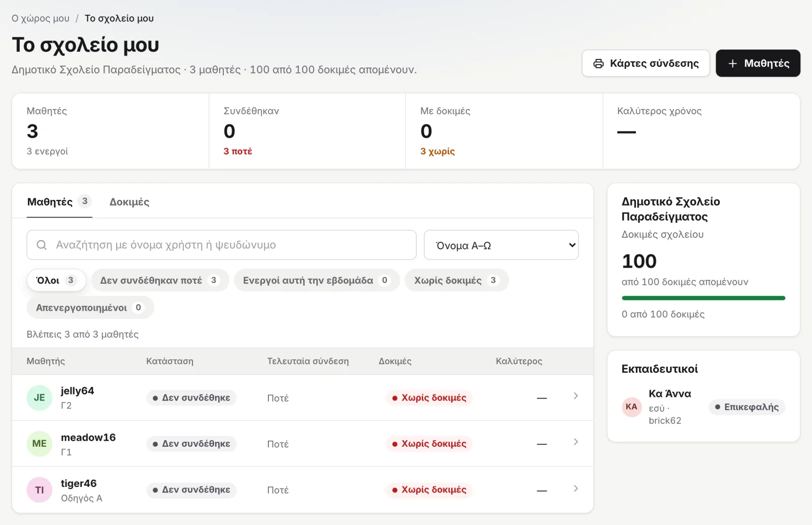812x525 pixels.
Task: Click the Δοκιμές column header
Action: tap(395, 361)
